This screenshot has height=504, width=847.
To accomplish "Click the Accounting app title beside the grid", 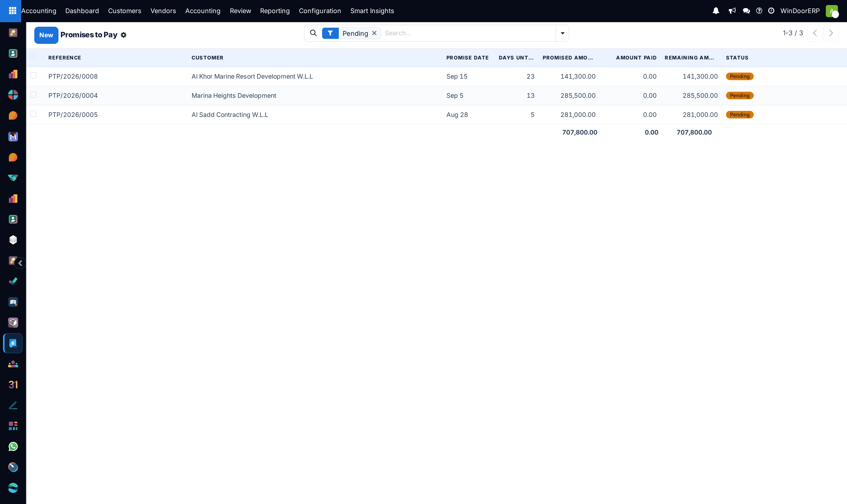I will 39,11.
